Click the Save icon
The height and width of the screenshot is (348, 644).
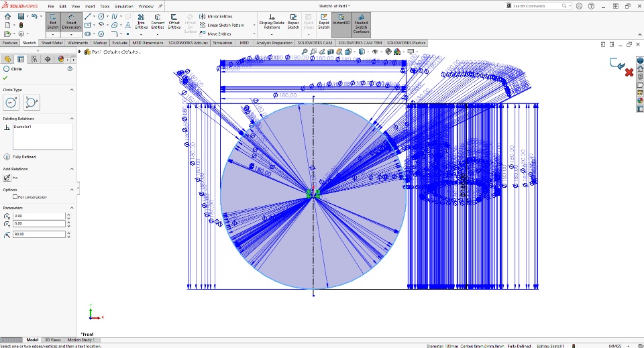21,16
